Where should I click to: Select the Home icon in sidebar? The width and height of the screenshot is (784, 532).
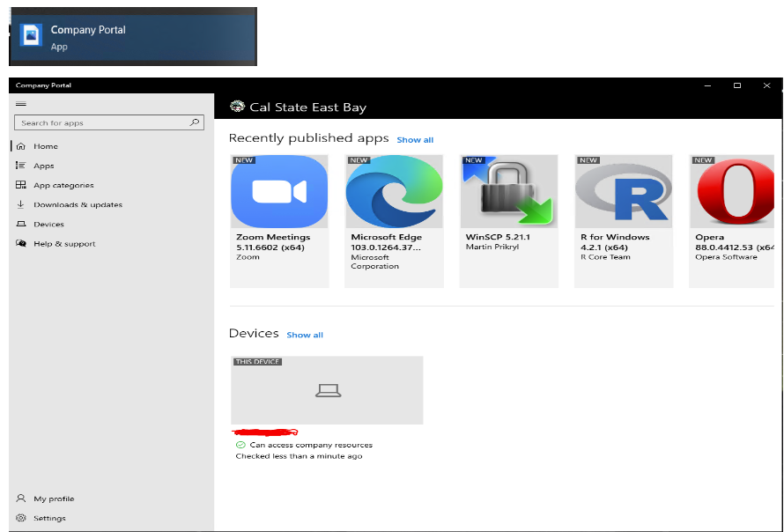pos(20,146)
